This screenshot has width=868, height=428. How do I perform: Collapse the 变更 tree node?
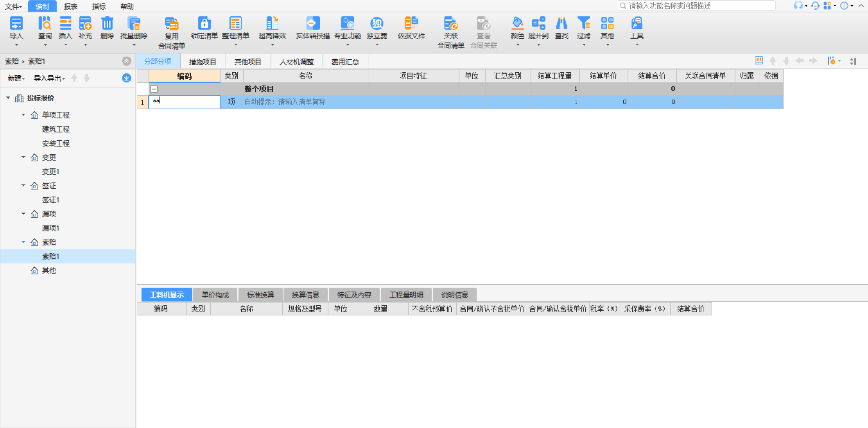(24, 157)
